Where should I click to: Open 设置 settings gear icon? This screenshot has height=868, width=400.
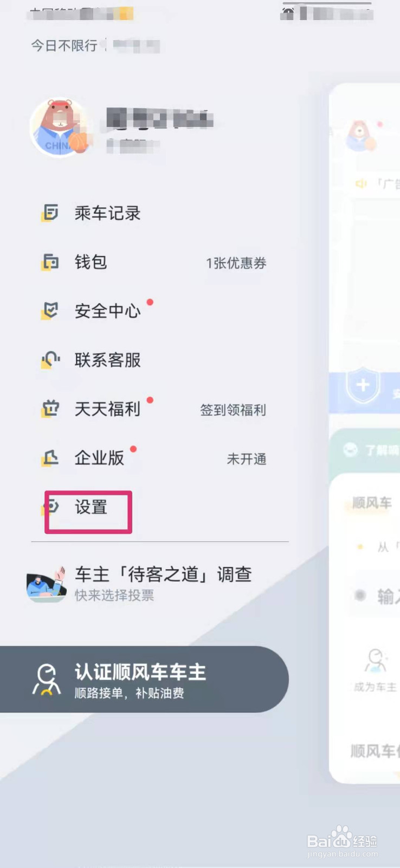pos(51,507)
